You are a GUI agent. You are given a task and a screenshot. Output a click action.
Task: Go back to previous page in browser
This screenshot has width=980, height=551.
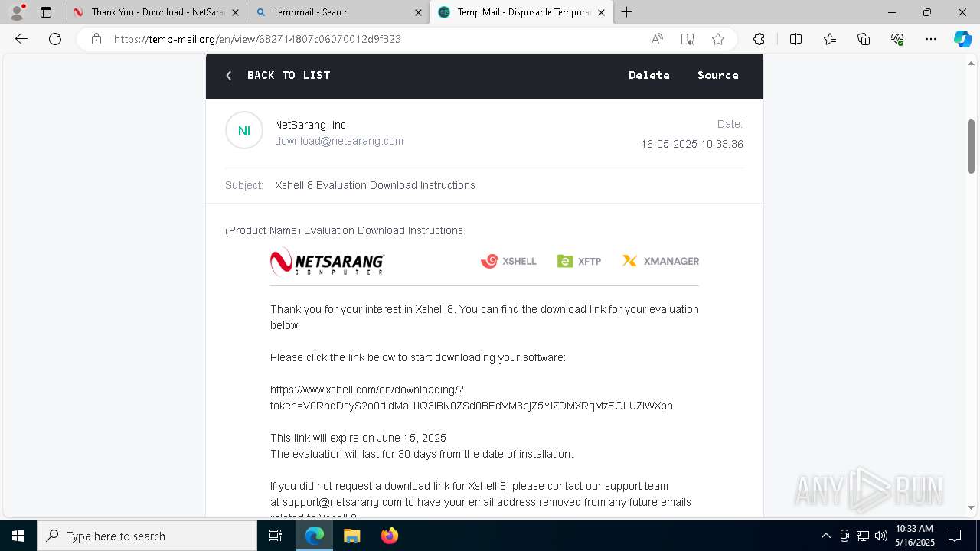tap(21, 39)
